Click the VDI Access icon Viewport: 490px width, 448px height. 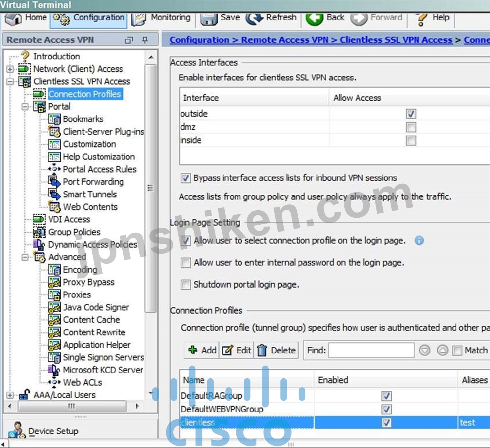pos(39,219)
